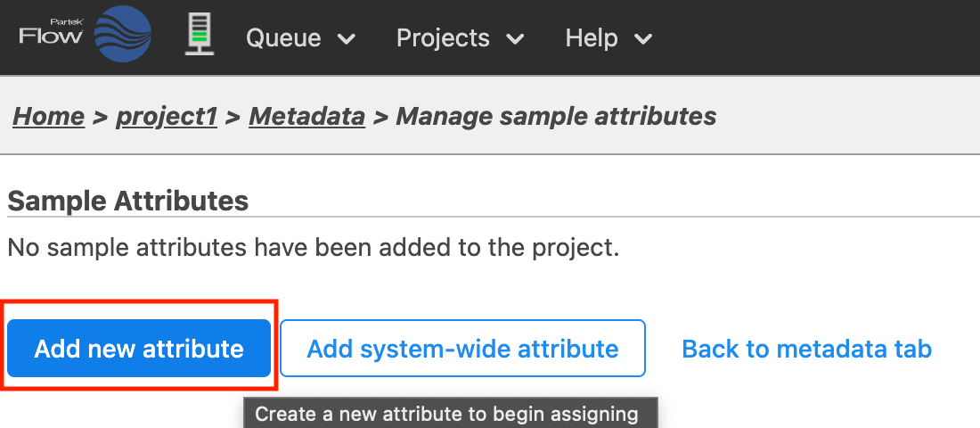Click the Partek Flow wordmark text
980x428 pixels.
point(51,36)
